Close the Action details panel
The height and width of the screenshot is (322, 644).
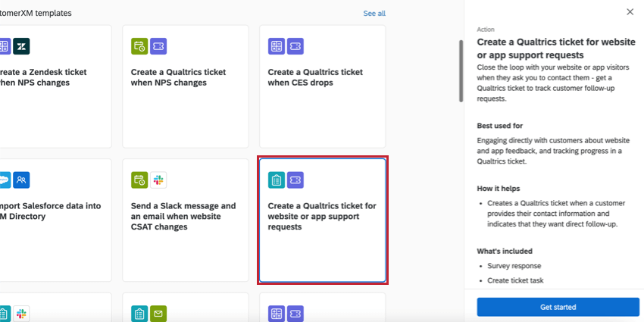pyautogui.click(x=630, y=12)
